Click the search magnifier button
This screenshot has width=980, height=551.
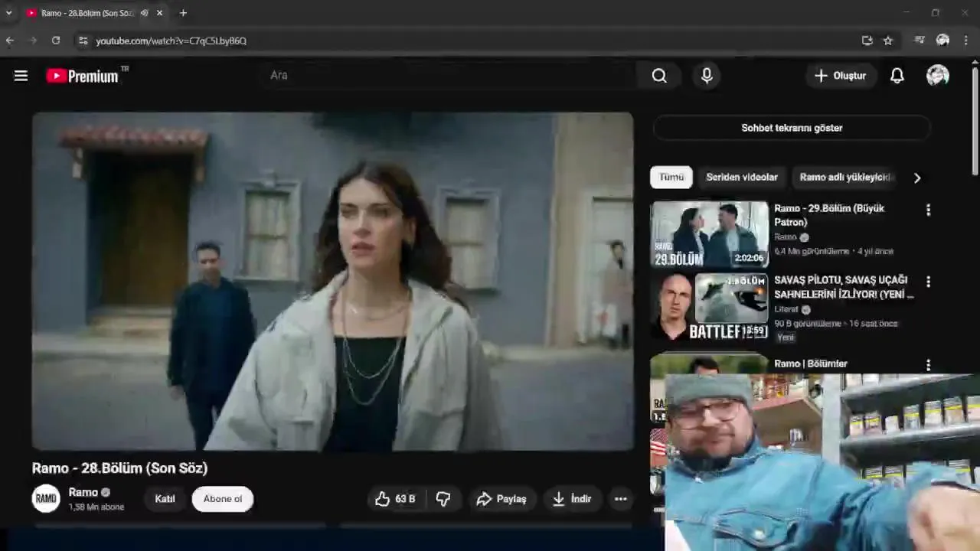tap(659, 76)
